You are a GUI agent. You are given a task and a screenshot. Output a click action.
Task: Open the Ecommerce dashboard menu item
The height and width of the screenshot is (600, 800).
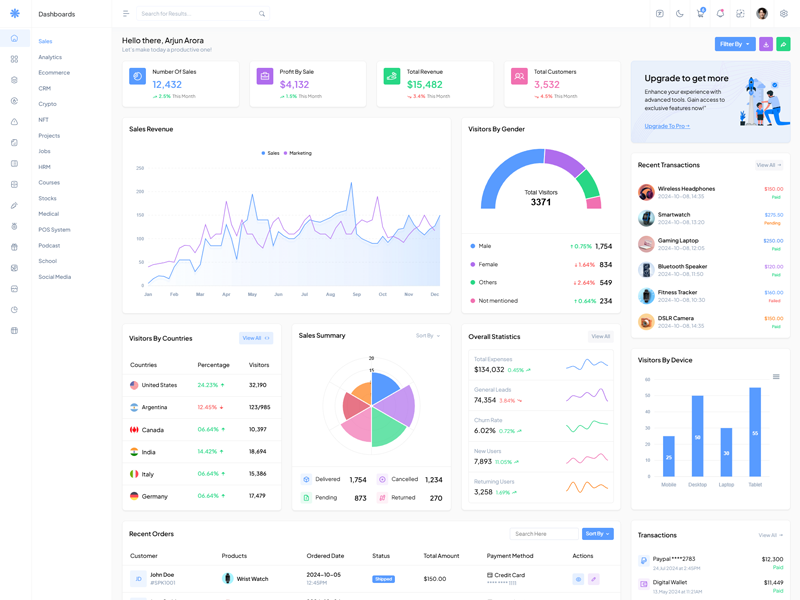(54, 73)
